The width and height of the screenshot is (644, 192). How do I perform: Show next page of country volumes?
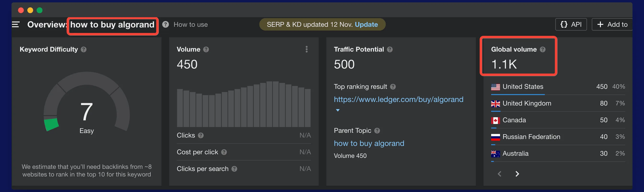pyautogui.click(x=517, y=174)
